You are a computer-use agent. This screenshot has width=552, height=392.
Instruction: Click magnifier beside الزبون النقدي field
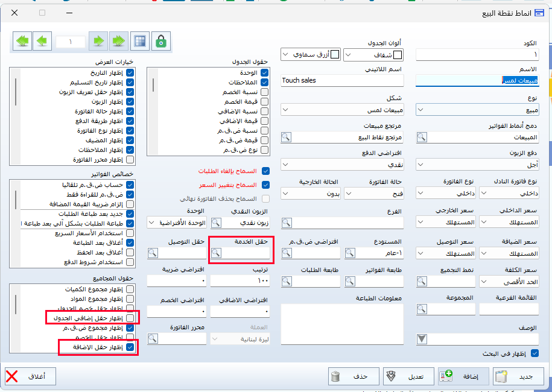216,223
